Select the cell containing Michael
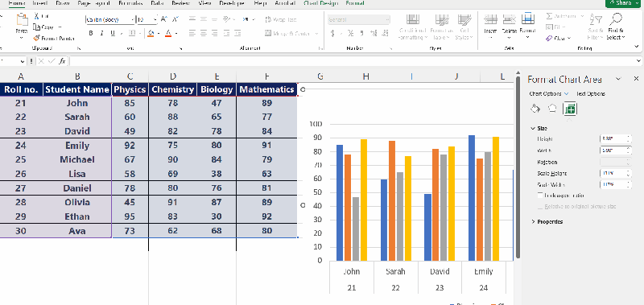The height and width of the screenshot is (305, 644). click(x=77, y=159)
